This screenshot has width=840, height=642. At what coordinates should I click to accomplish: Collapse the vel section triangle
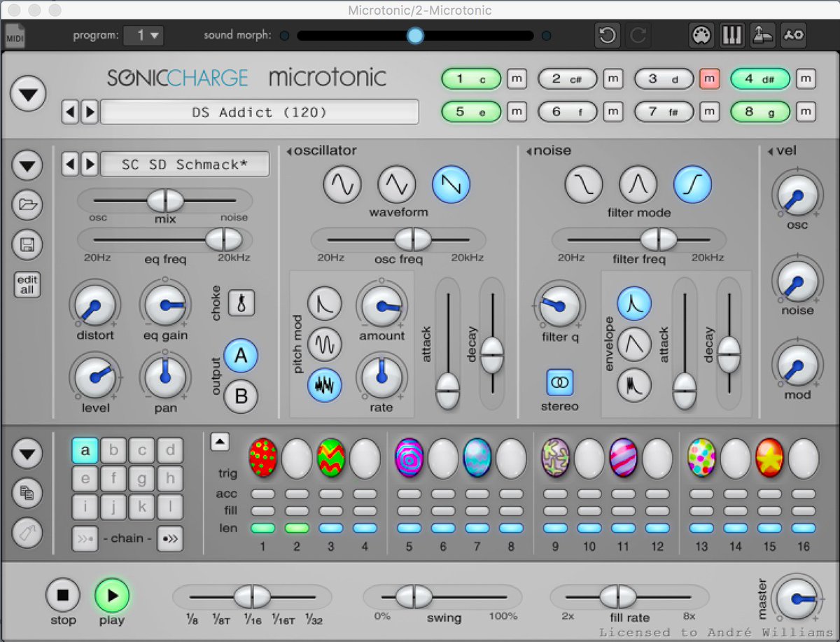[x=771, y=151]
